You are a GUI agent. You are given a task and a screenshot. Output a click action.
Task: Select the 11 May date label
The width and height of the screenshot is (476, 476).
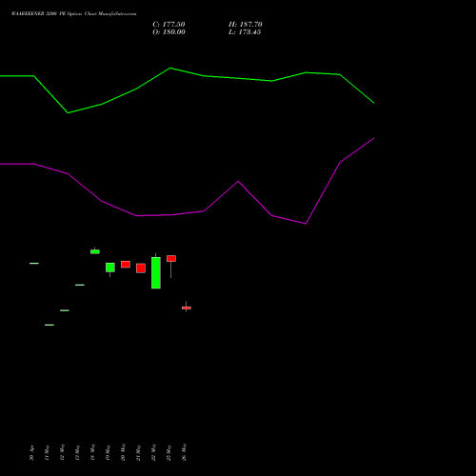tap(47, 453)
